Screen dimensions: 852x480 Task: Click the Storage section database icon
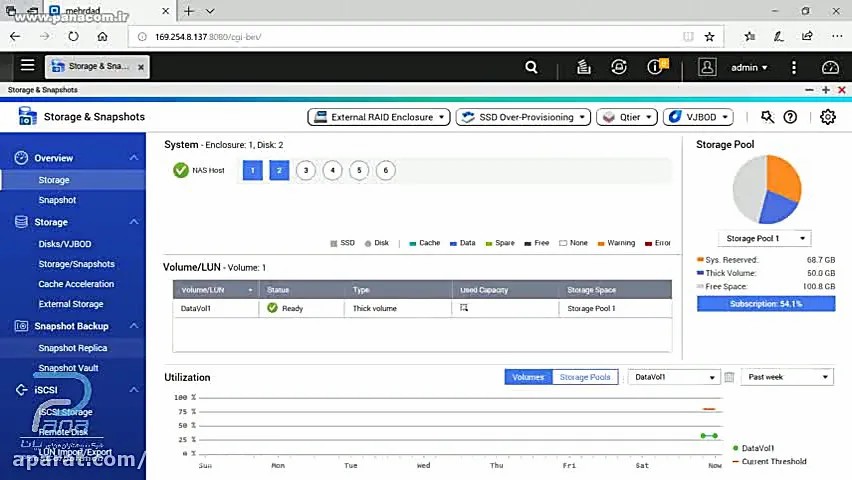pyautogui.click(x=21, y=222)
